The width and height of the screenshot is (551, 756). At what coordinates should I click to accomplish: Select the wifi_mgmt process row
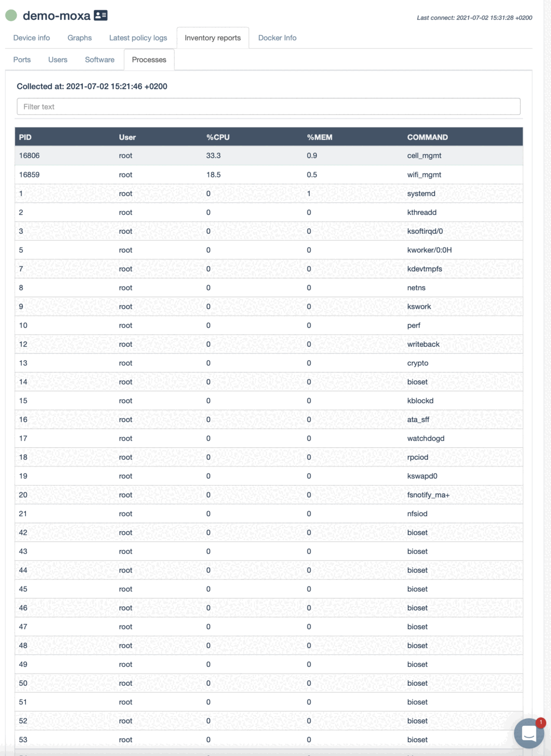click(268, 174)
